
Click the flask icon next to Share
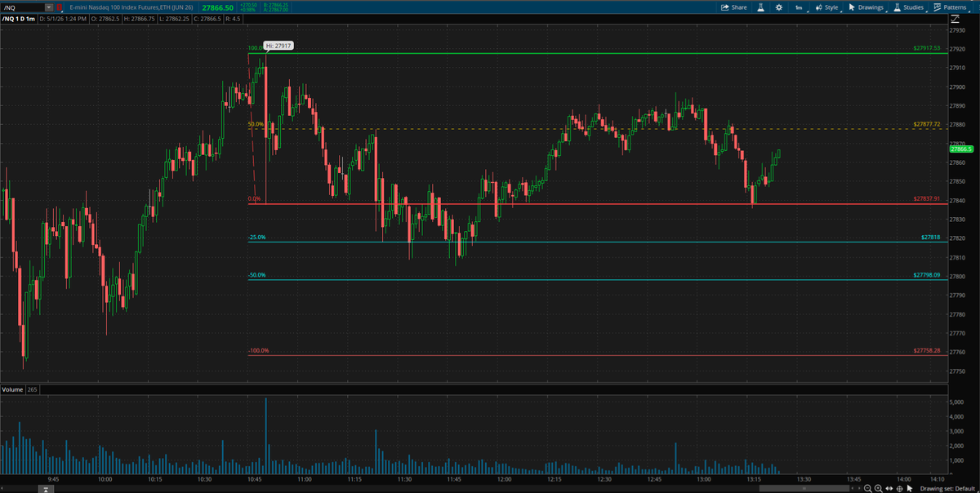point(759,7)
